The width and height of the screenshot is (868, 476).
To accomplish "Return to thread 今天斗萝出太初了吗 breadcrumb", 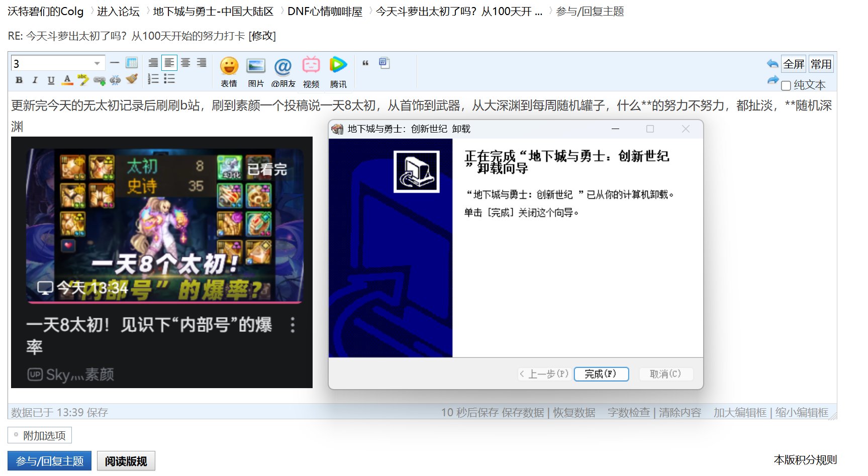I will pyautogui.click(x=459, y=12).
